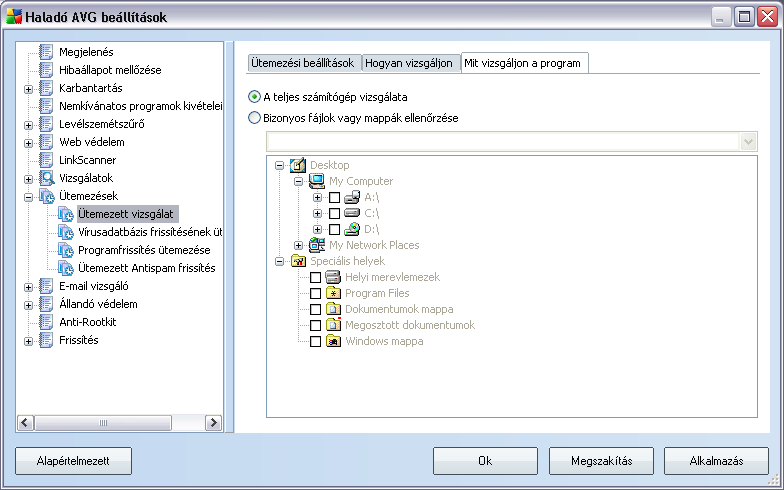
Task: Click the Ütemezett Antispam frissítés icon
Action: point(66,268)
